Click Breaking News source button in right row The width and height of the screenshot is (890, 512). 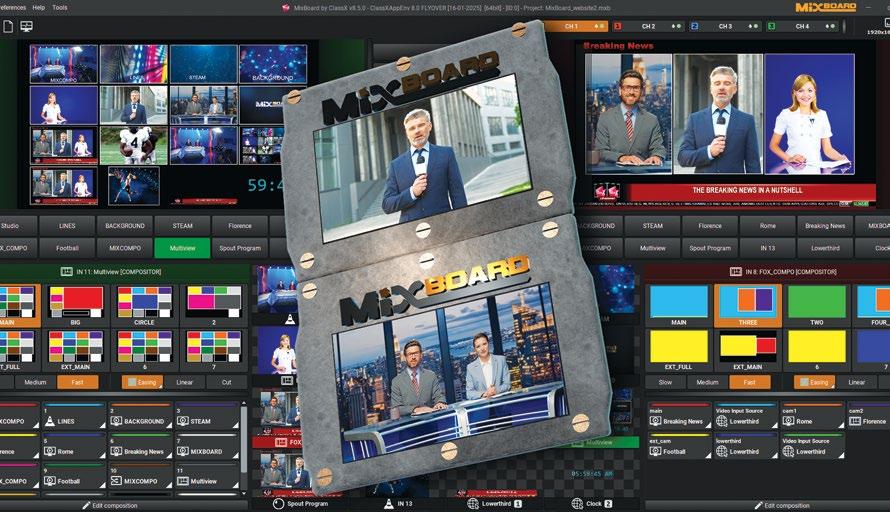(x=825, y=226)
